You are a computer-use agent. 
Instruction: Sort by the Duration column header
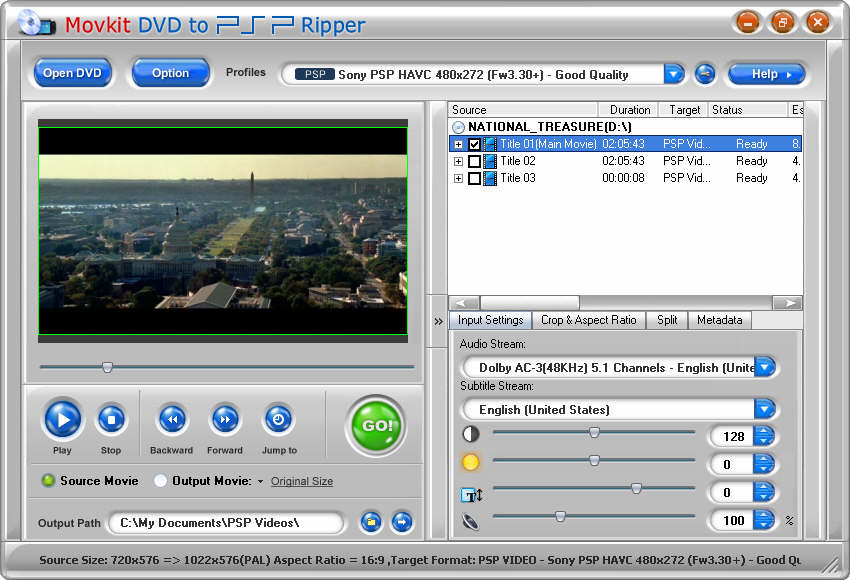[x=628, y=109]
